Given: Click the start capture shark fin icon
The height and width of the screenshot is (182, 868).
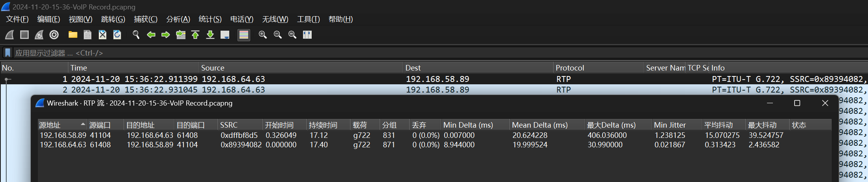Looking at the screenshot, I should point(9,35).
